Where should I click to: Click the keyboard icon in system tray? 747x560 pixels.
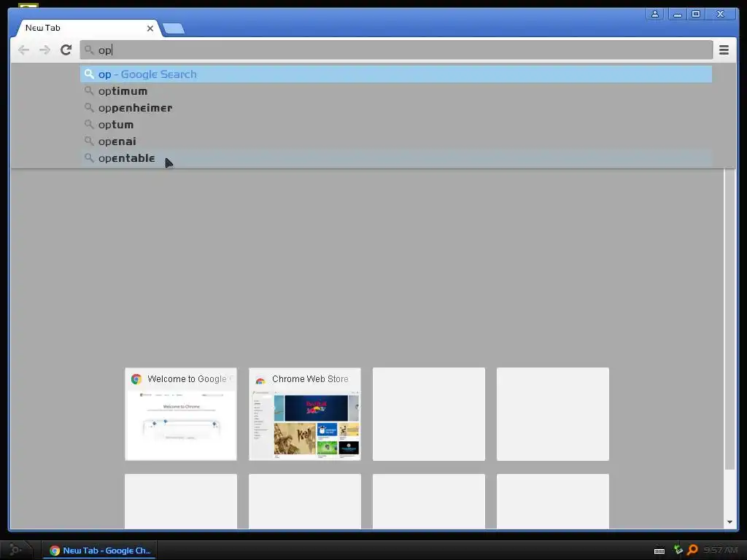click(x=659, y=551)
